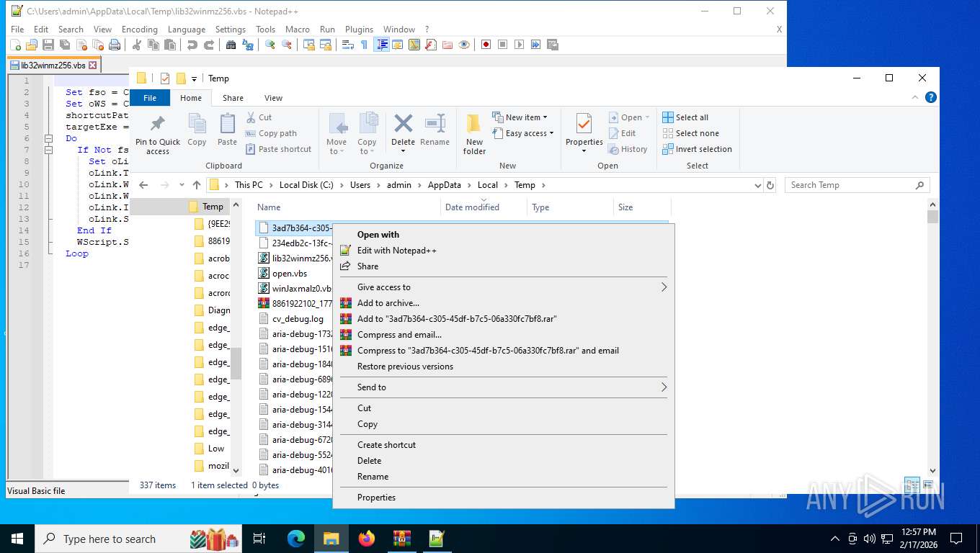Open Find using the binoculars icon in Notepad++

tap(231, 45)
